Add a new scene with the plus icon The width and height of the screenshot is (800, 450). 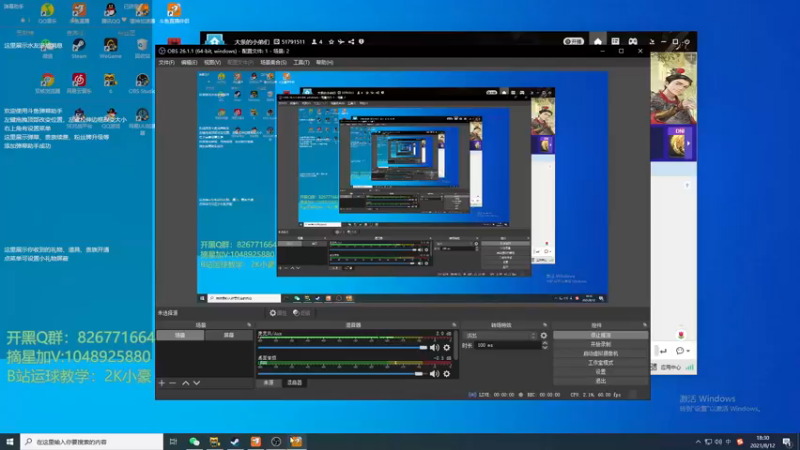click(x=162, y=383)
